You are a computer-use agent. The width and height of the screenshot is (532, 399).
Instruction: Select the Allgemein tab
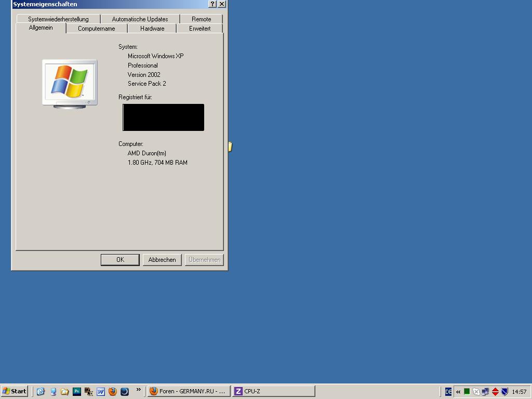pos(41,28)
